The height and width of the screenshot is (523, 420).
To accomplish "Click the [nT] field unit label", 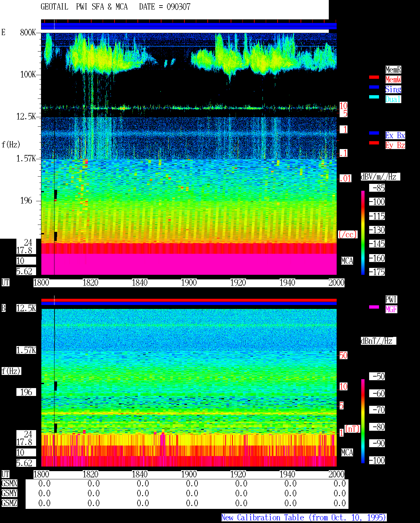I will 352,429.
